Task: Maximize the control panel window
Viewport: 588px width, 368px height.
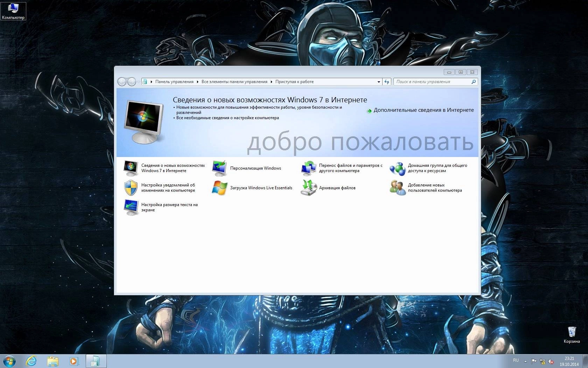Action: pyautogui.click(x=461, y=72)
